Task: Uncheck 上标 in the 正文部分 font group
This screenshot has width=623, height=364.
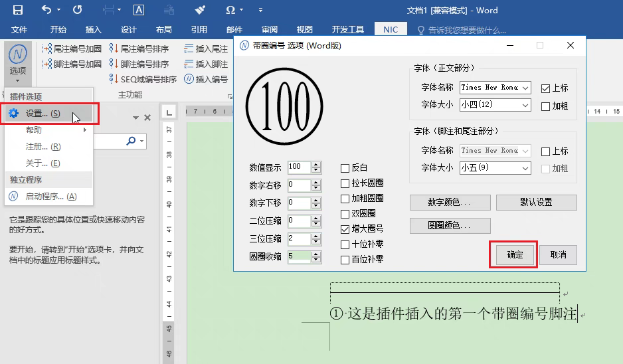Action: (545, 88)
